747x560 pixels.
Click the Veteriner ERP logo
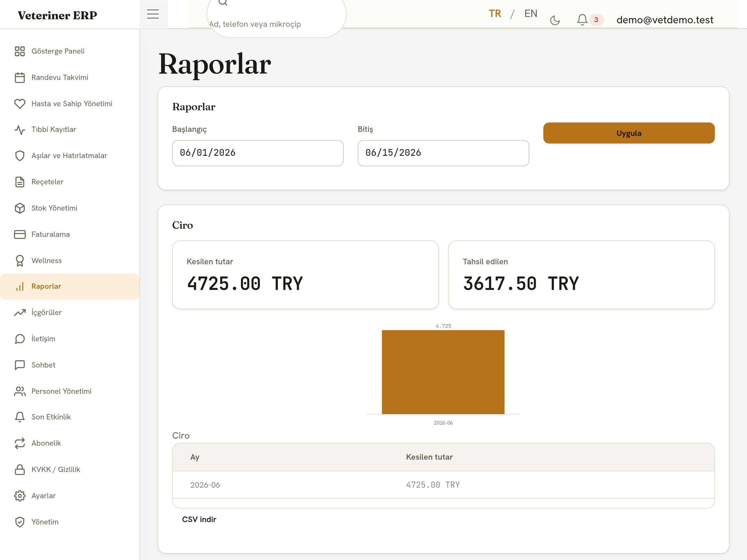57,15
